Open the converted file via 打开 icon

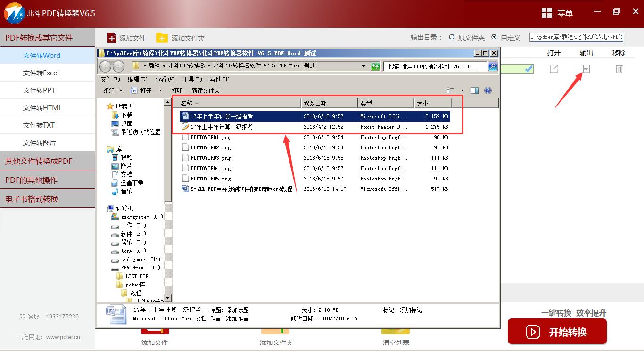553,69
